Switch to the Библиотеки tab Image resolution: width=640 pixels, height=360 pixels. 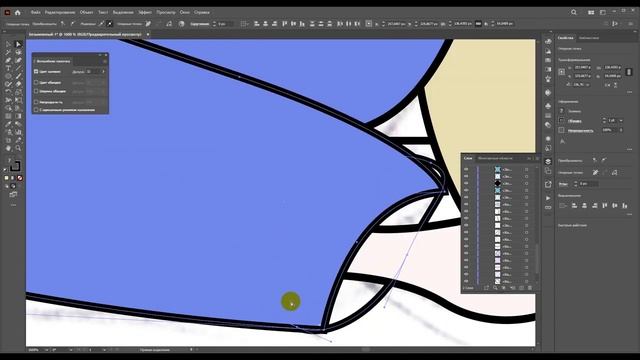tap(589, 38)
